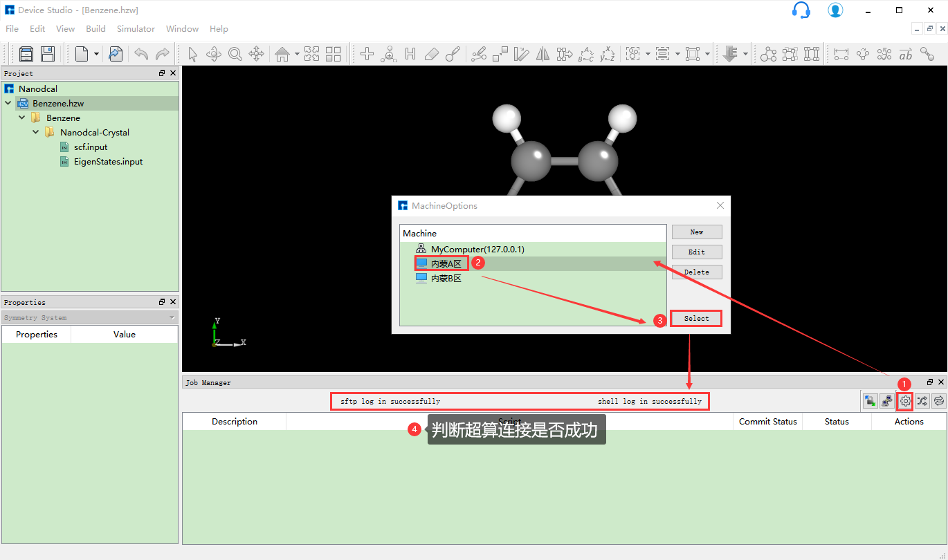Select the magnifier zoom tool
948x560 pixels.
235,54
